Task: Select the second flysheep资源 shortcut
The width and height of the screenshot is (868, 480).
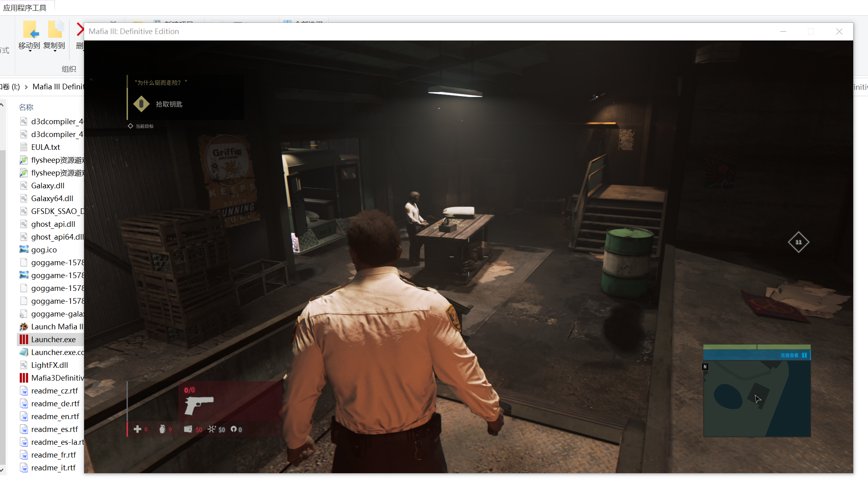Action: click(x=52, y=173)
